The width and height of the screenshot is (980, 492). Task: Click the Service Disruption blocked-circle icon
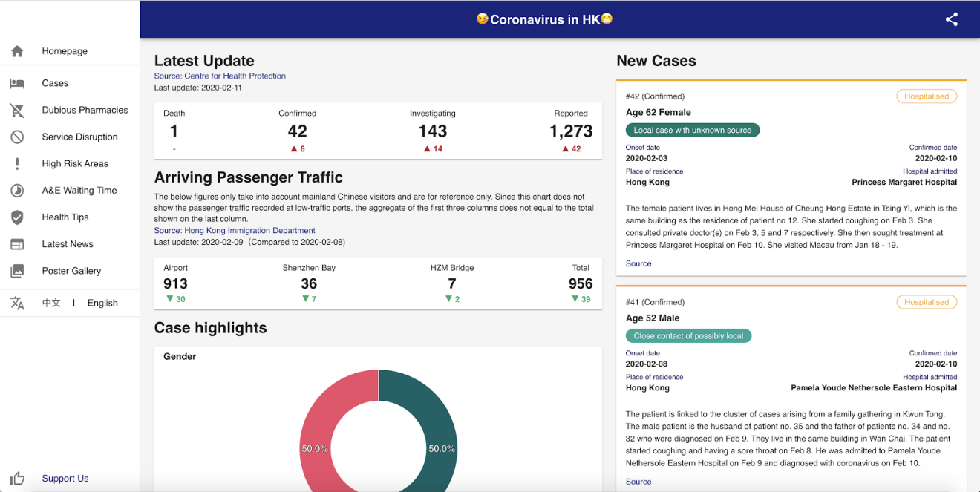pyautogui.click(x=17, y=137)
